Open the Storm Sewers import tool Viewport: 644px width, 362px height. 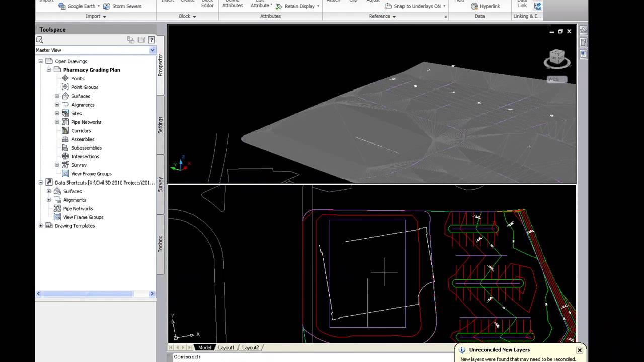(122, 6)
